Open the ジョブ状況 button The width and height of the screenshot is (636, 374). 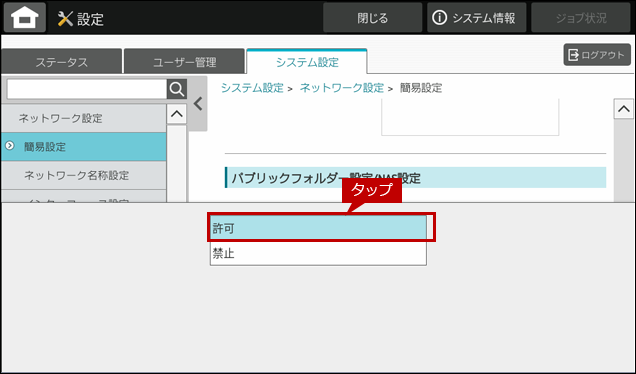(581, 17)
